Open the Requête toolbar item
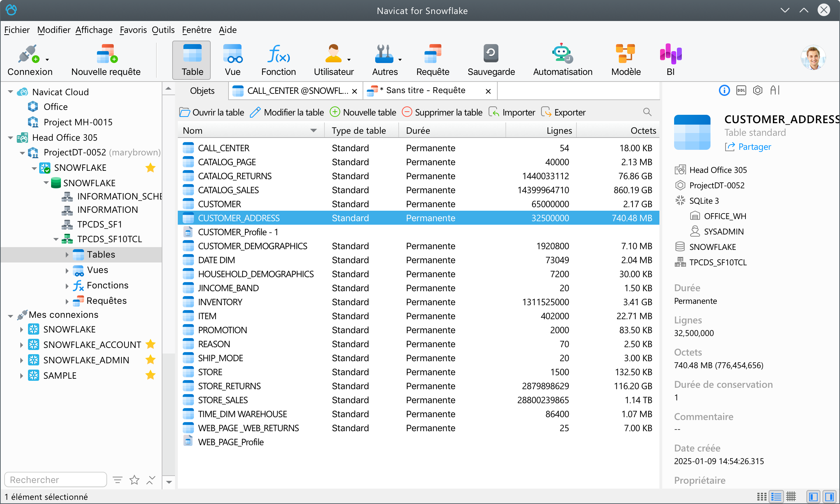Image resolution: width=840 pixels, height=504 pixels. (x=433, y=60)
